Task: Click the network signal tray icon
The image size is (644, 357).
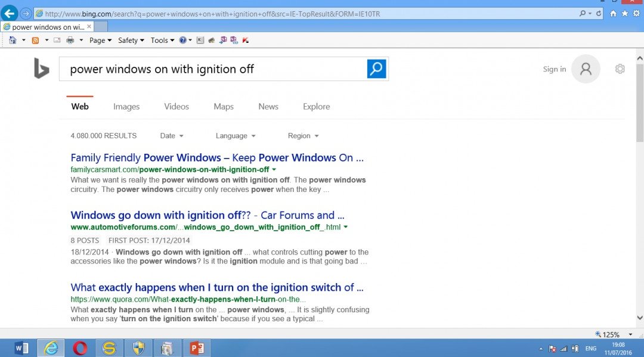Action: click(x=564, y=349)
